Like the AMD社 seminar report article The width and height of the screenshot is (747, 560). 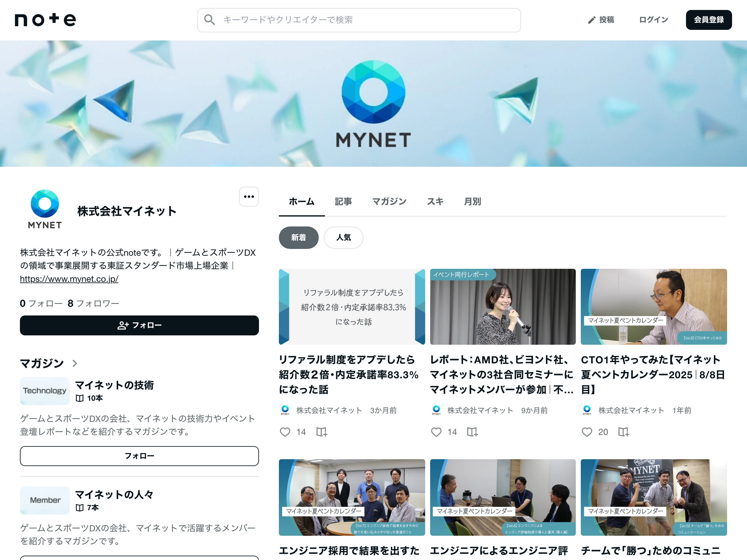pyautogui.click(x=436, y=432)
